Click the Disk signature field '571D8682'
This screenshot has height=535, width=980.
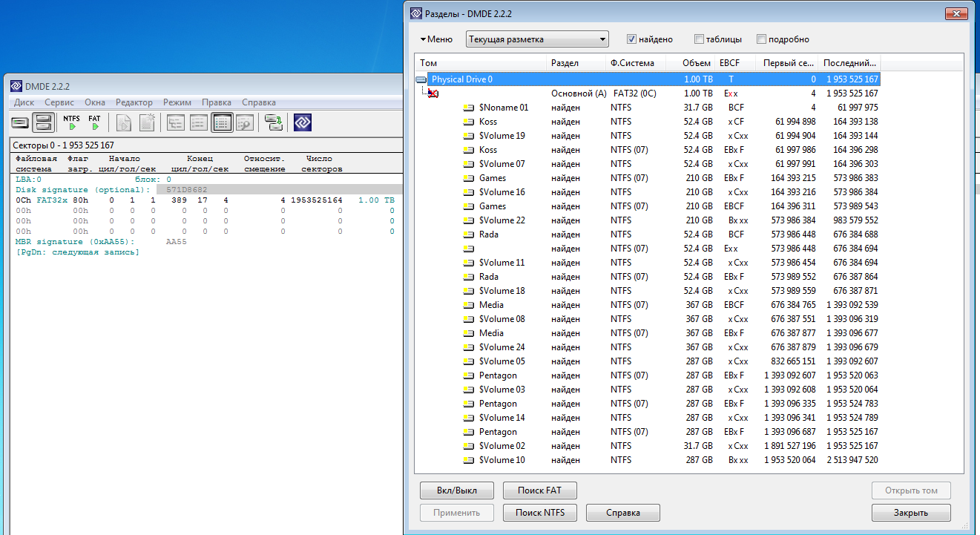[x=187, y=189]
